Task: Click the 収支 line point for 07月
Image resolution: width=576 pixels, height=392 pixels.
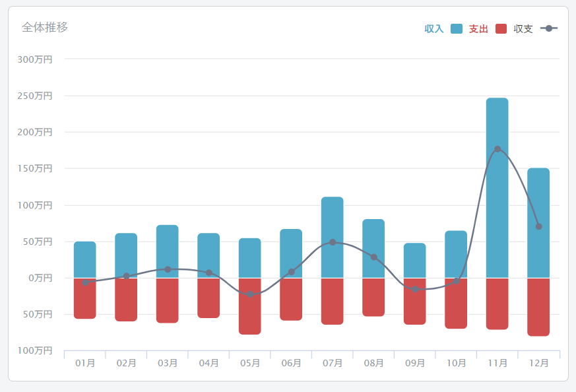Action: click(x=333, y=242)
